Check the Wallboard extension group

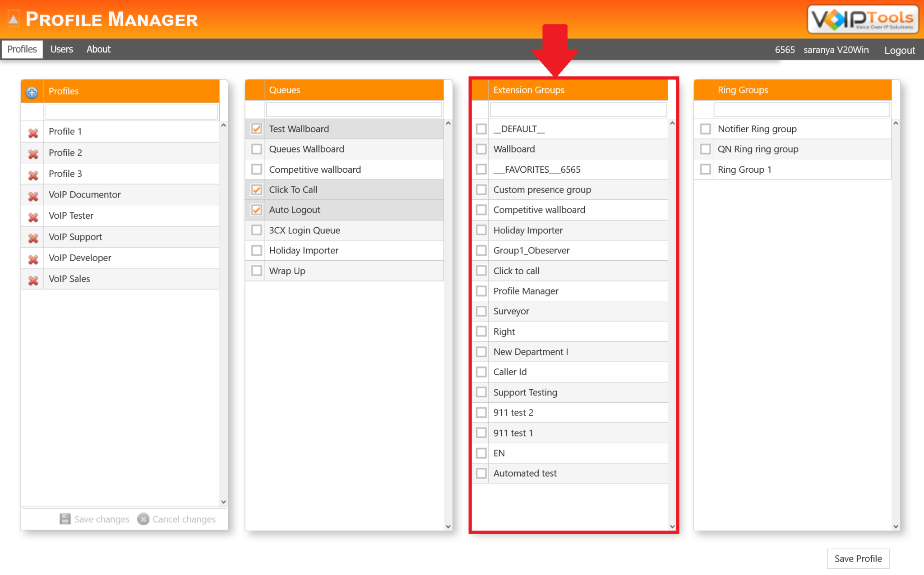click(480, 149)
